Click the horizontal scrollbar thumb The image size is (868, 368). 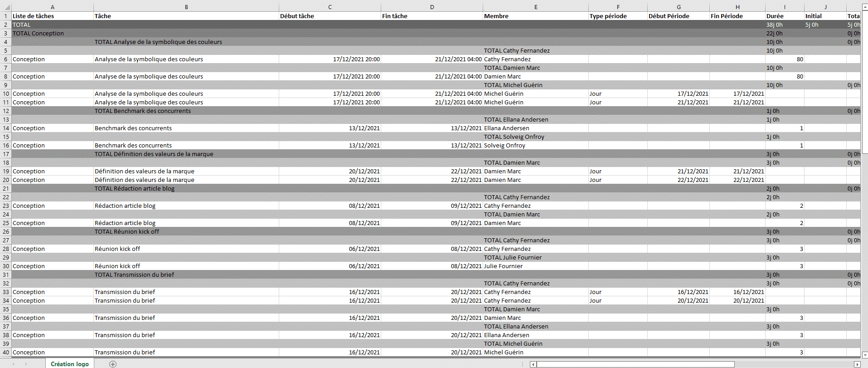(x=635, y=364)
